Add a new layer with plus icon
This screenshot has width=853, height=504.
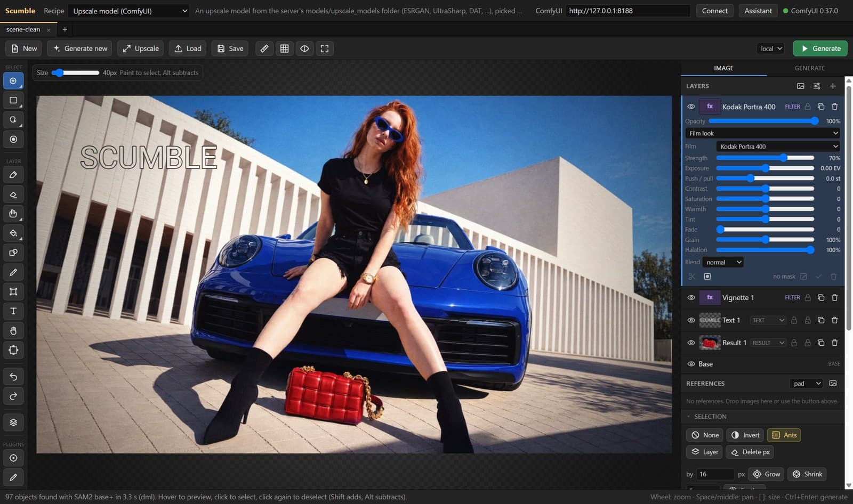pyautogui.click(x=833, y=86)
